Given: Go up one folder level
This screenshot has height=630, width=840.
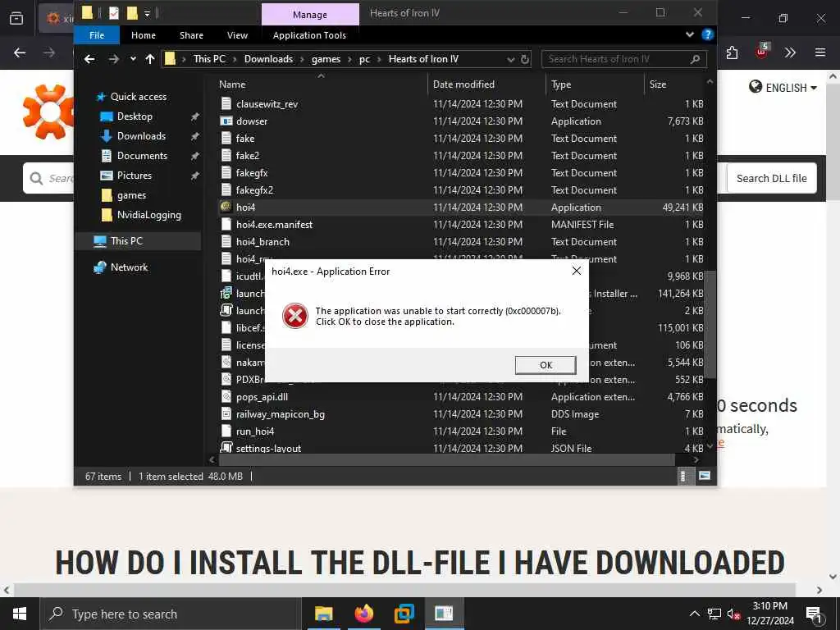Looking at the screenshot, I should coord(150,59).
